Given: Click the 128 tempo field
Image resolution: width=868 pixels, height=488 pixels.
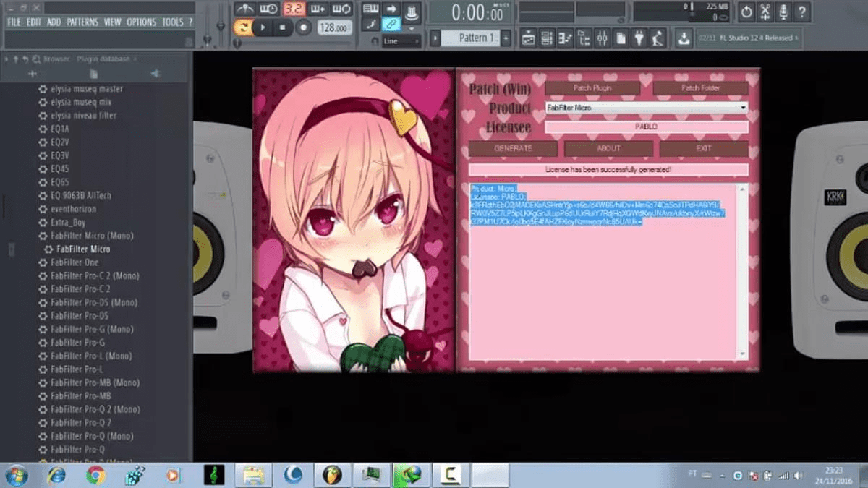Looking at the screenshot, I should pyautogui.click(x=333, y=27).
